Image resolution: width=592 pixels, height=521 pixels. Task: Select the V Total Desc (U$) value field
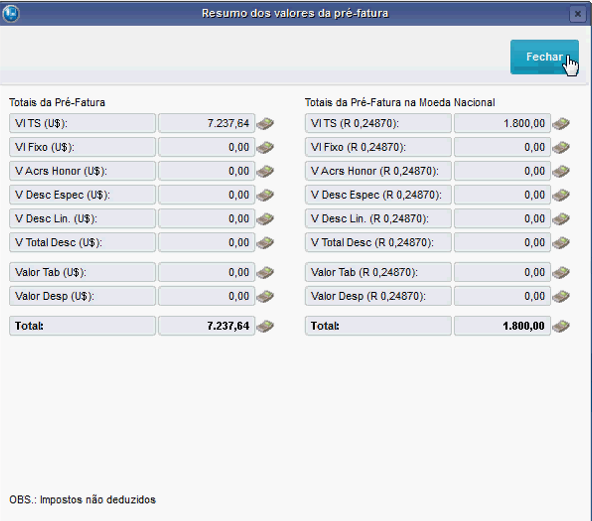207,242
